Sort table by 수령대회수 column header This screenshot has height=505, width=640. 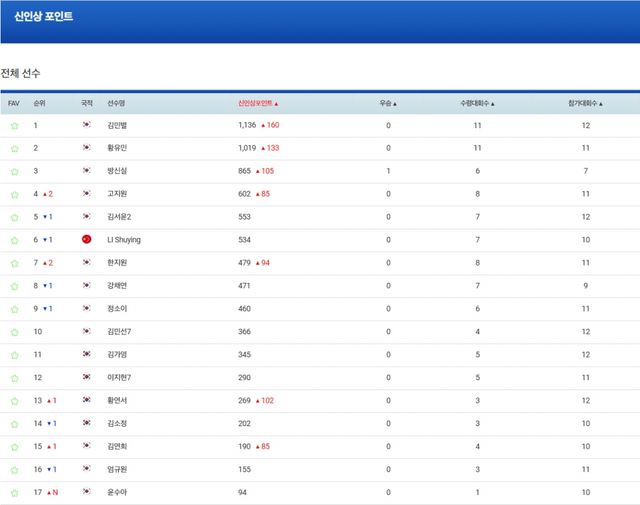coord(477,103)
